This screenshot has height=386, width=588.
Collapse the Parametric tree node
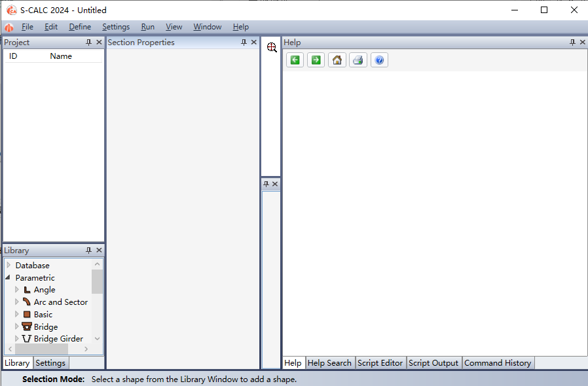pyautogui.click(x=8, y=277)
